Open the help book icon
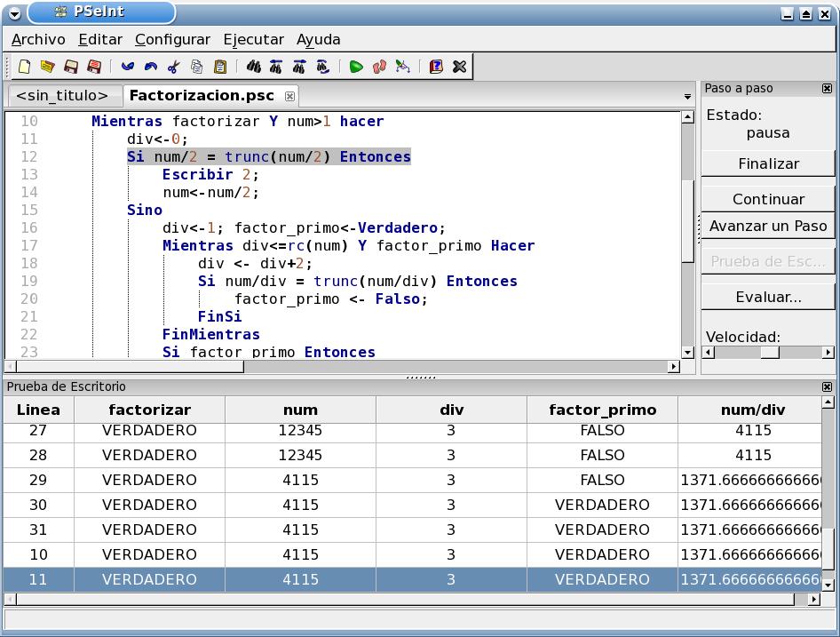This screenshot has height=637, width=840. coord(436,67)
